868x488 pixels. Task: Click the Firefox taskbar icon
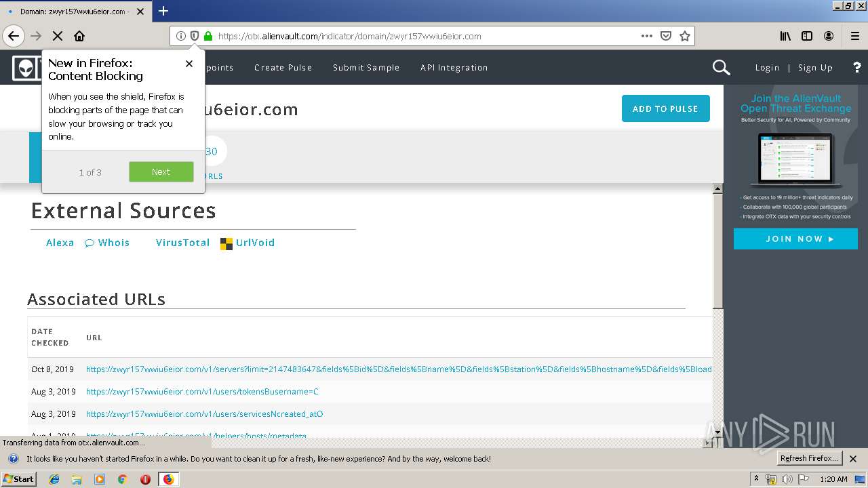point(168,479)
